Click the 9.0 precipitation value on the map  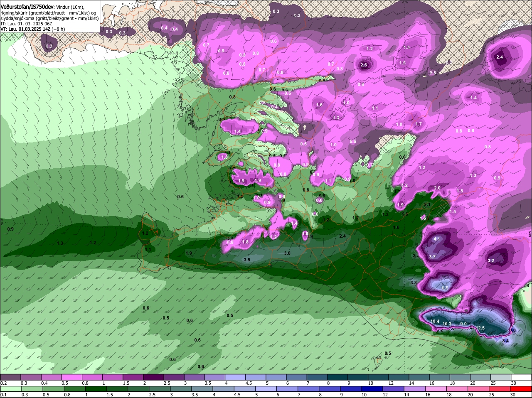[463, 324]
